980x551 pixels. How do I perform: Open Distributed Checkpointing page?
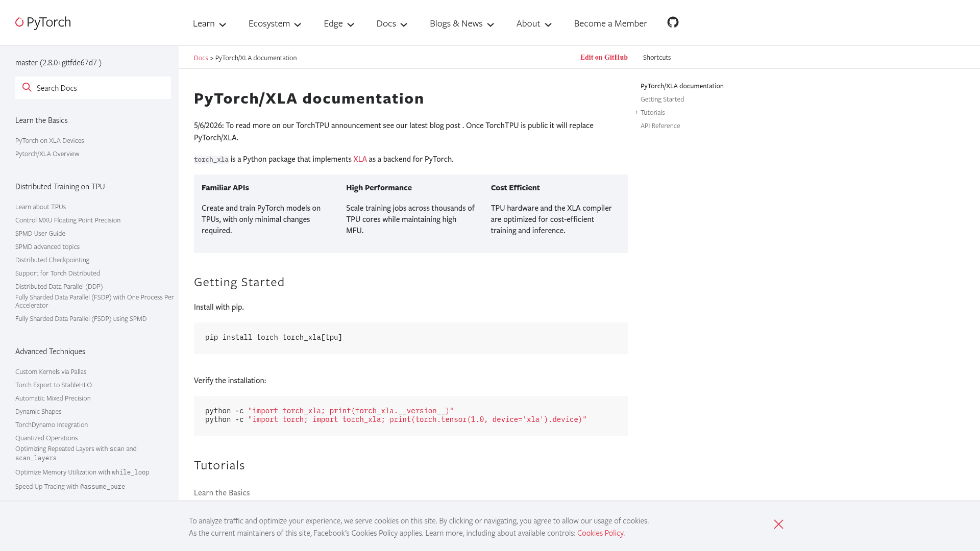[x=52, y=260]
